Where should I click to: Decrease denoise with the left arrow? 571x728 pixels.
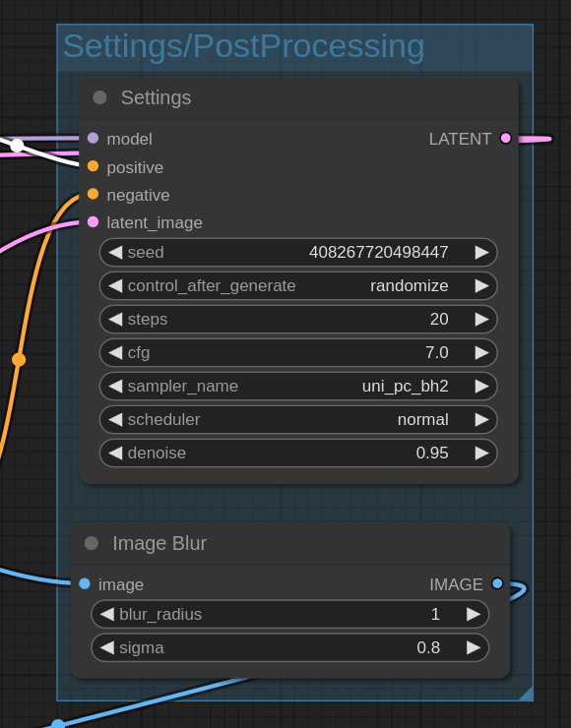115,454
